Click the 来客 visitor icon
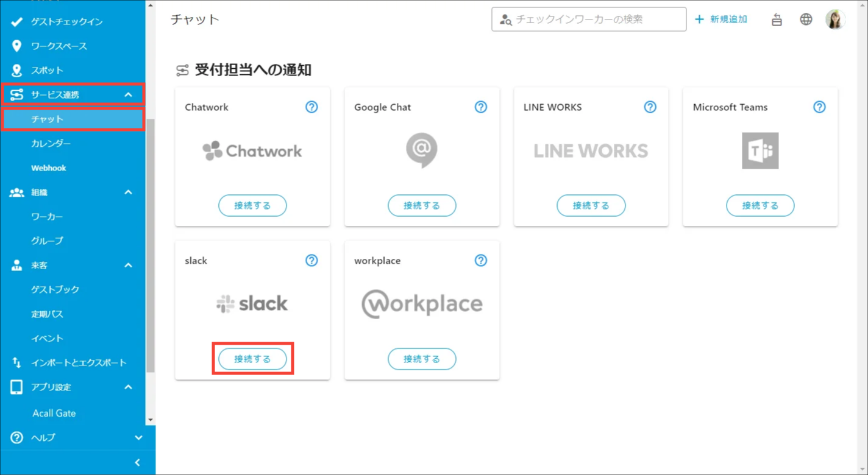Viewport: 868px width, 475px height. coord(16,266)
